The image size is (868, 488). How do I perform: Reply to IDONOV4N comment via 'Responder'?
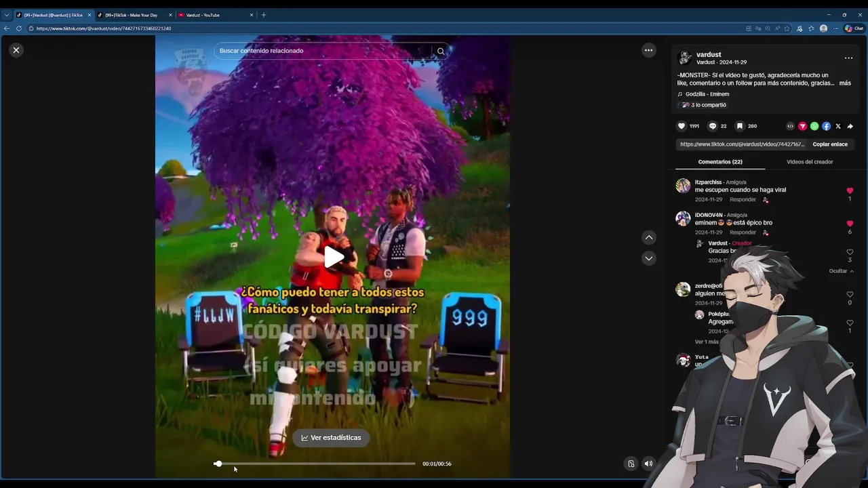pyautogui.click(x=743, y=232)
